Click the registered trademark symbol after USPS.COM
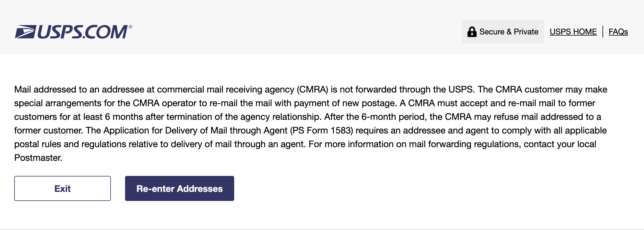Image resolution: width=644 pixels, height=230 pixels. (130, 27)
